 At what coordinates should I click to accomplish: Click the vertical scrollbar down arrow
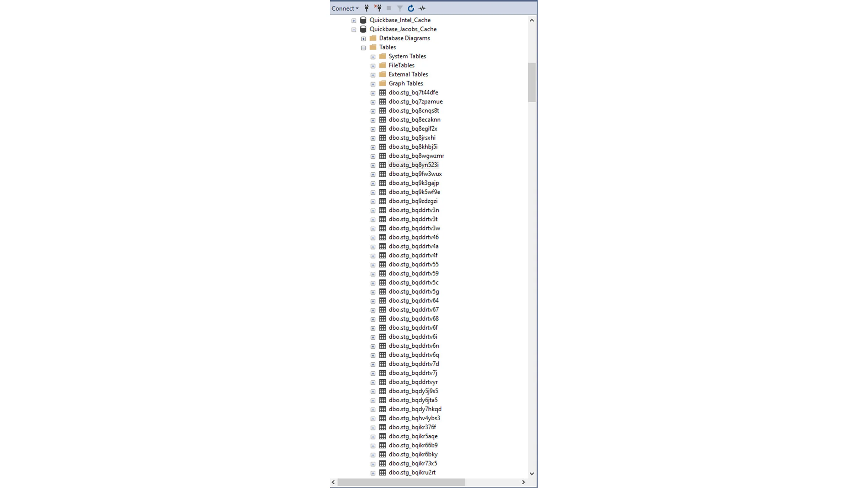tap(532, 473)
